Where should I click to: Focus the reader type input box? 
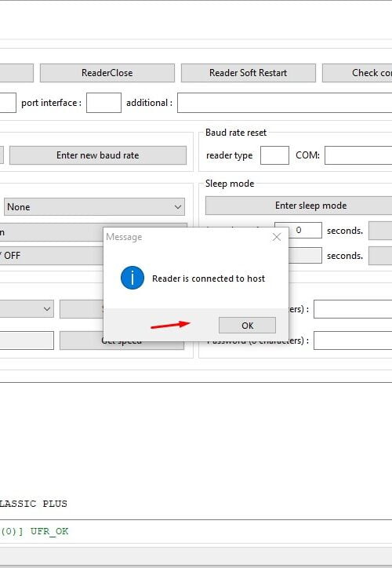pyautogui.click(x=274, y=155)
